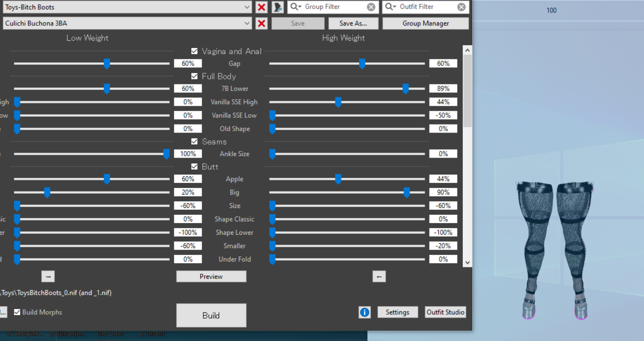Clear the Group Filter text
Viewport: 644px width, 341px height.
coord(371,7)
